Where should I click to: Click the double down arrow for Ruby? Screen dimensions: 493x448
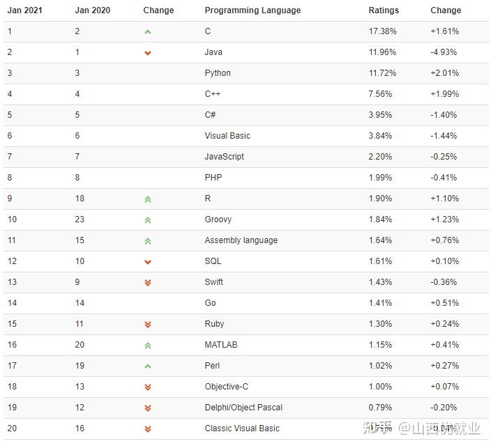(x=148, y=325)
